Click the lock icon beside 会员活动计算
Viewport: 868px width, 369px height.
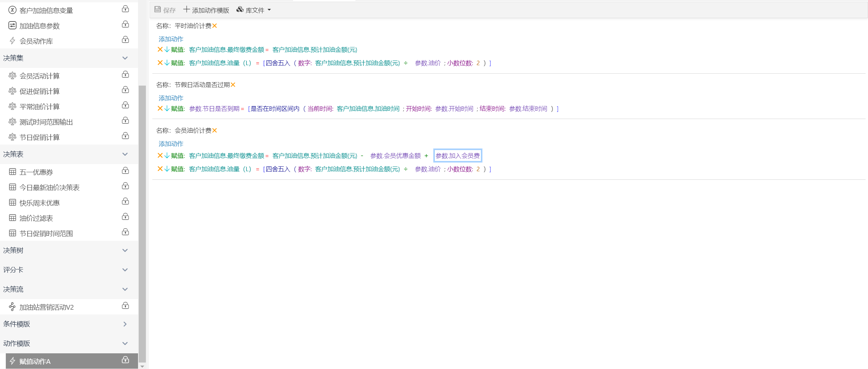point(125,74)
